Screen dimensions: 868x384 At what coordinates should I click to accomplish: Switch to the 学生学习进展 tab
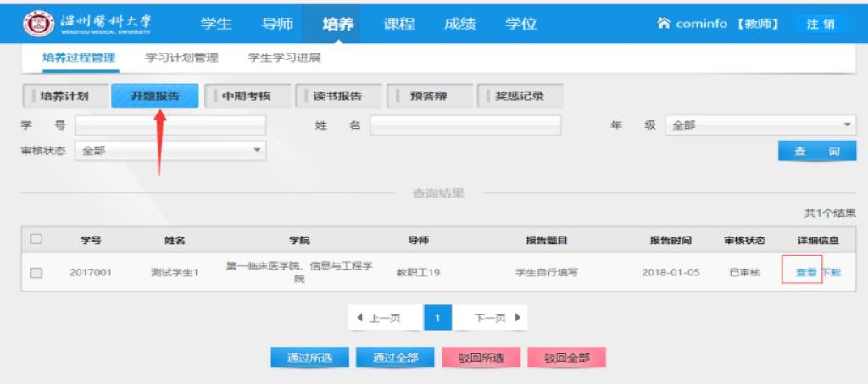[284, 58]
